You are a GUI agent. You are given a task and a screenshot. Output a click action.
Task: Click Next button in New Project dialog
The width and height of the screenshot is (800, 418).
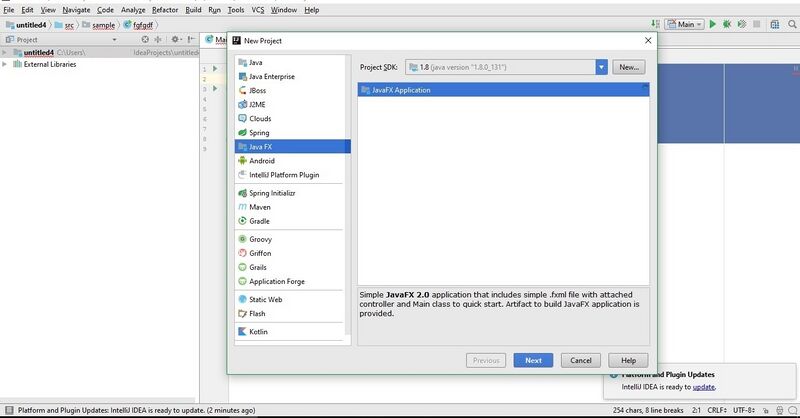(x=533, y=360)
